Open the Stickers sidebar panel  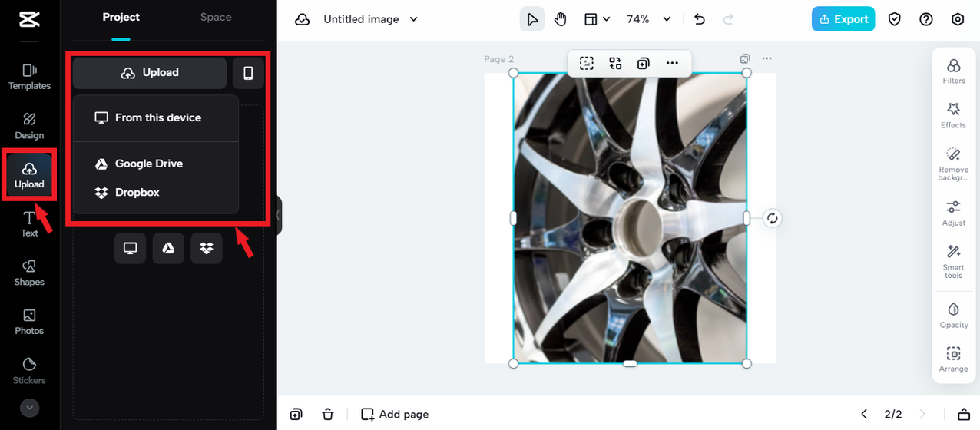point(29,371)
